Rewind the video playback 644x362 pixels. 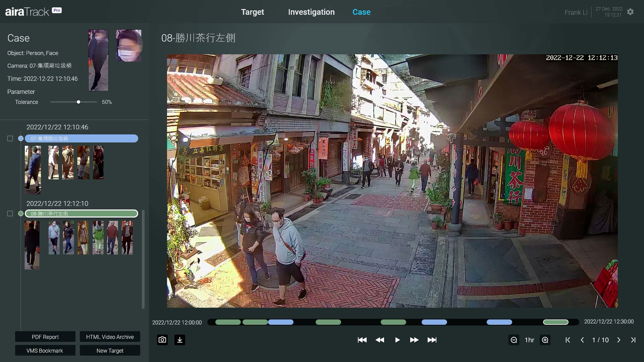[380, 340]
